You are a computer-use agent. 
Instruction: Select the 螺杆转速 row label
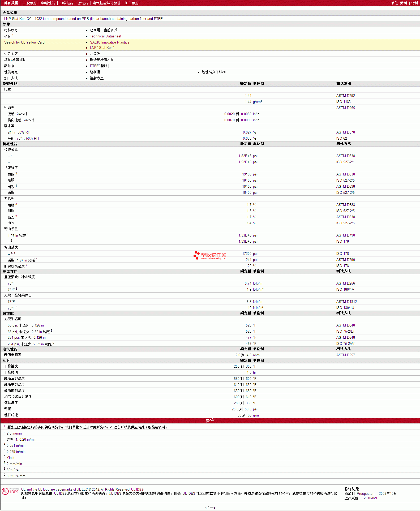[11, 415]
